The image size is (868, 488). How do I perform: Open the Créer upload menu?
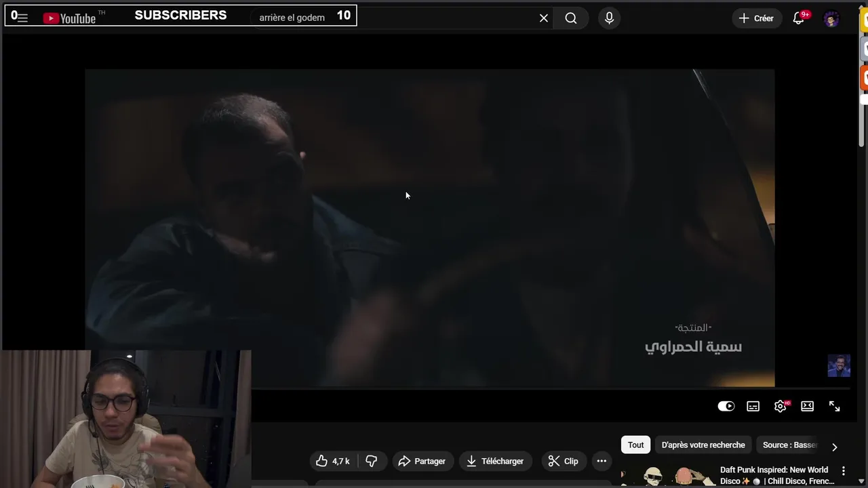click(756, 18)
